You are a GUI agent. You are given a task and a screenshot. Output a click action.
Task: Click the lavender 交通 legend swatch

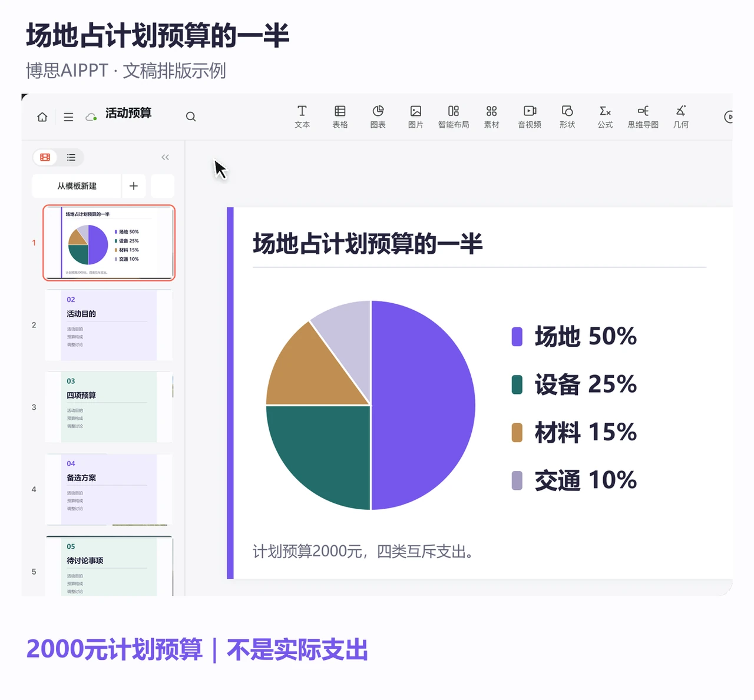point(517,480)
